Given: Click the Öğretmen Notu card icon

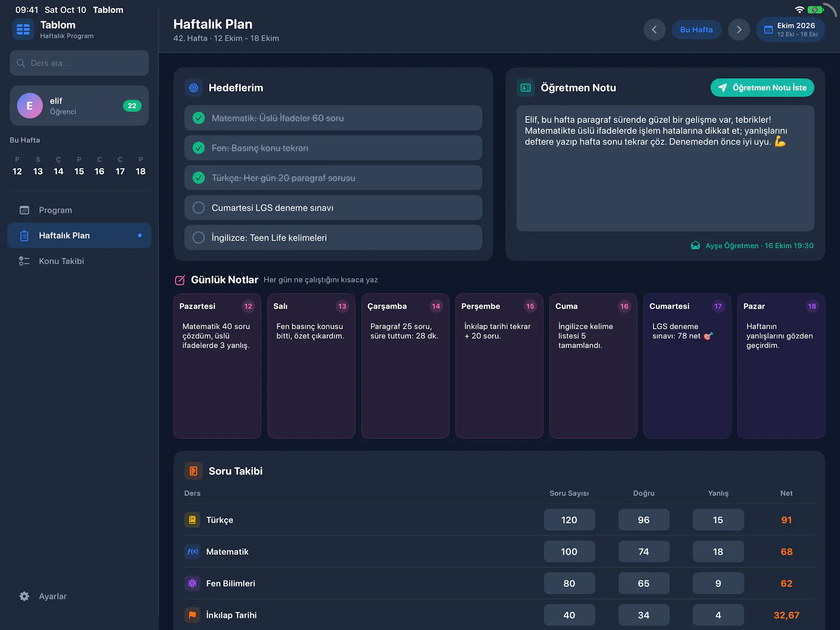Looking at the screenshot, I should [x=526, y=88].
